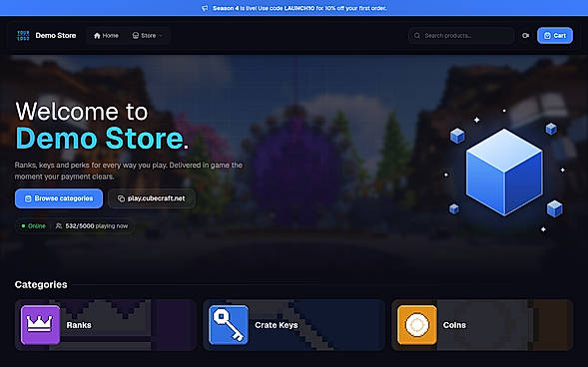The image size is (588, 367).
Task: Expand the Store navigation dropdown
Action: point(148,36)
